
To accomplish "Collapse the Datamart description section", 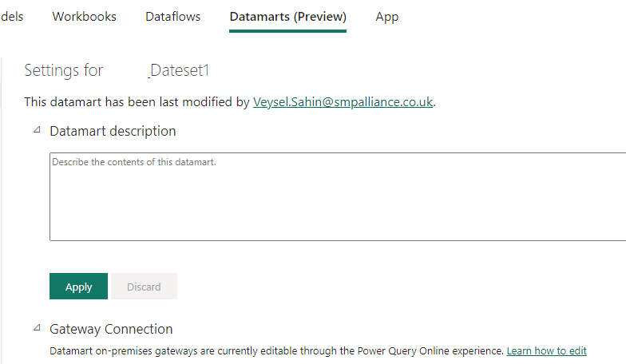I will point(37,129).
